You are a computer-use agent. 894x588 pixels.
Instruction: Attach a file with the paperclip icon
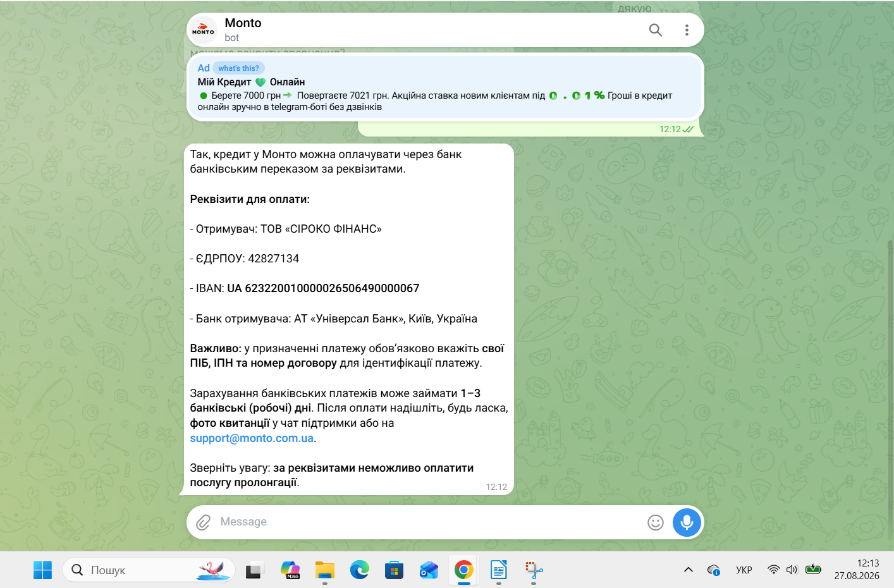pyautogui.click(x=203, y=522)
